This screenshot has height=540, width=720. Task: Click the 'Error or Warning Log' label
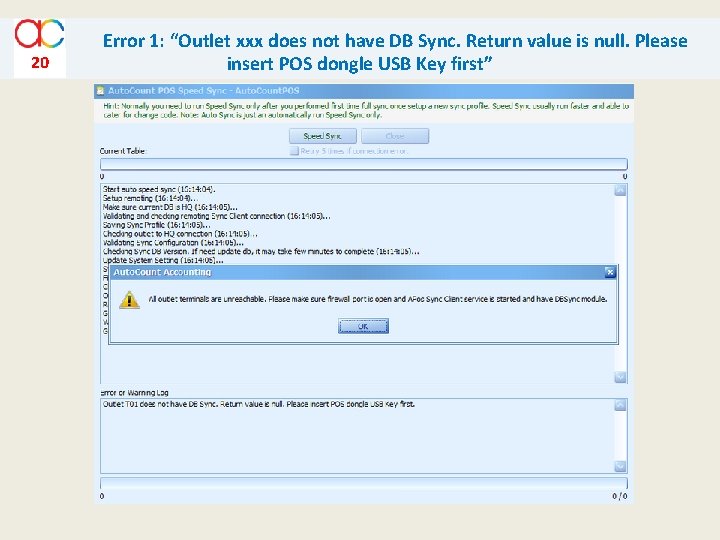pos(134,393)
